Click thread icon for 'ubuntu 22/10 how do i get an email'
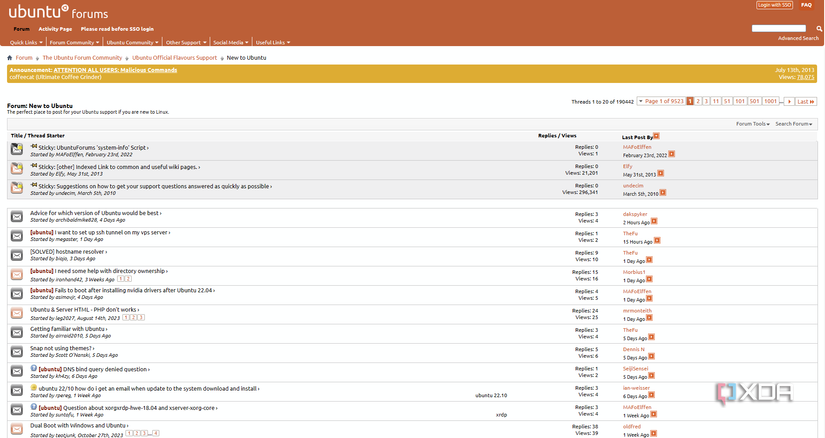The width and height of the screenshot is (825, 438). (17, 390)
